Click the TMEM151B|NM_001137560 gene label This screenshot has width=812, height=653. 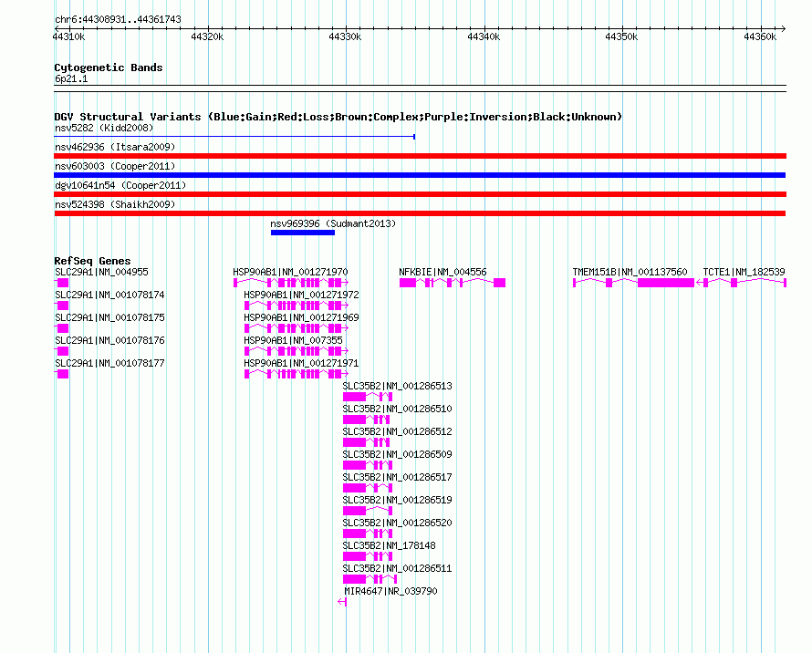pos(630,272)
